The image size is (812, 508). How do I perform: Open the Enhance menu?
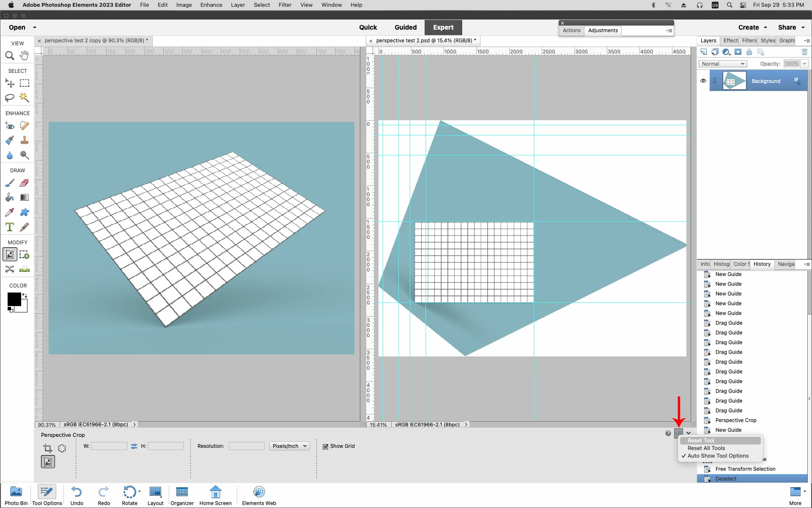tap(211, 5)
